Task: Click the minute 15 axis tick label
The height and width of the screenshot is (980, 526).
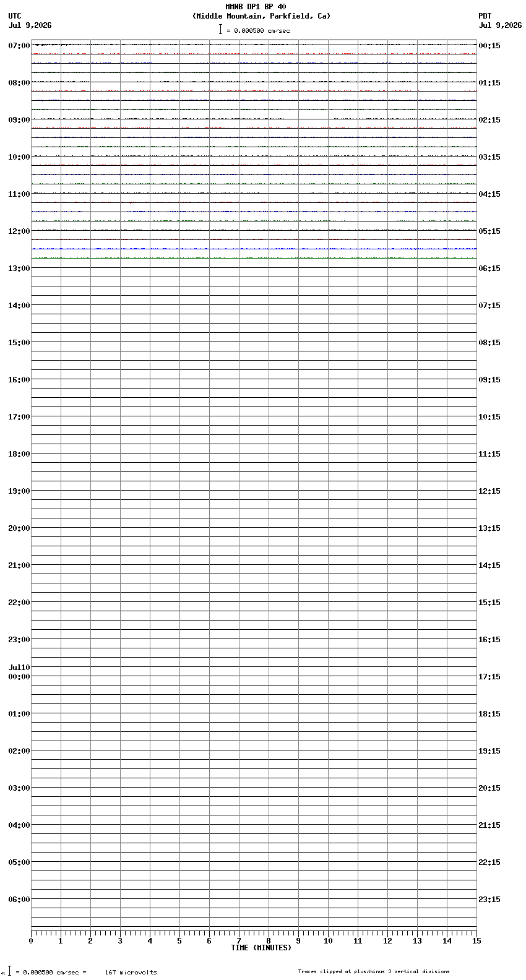Action: [476, 941]
